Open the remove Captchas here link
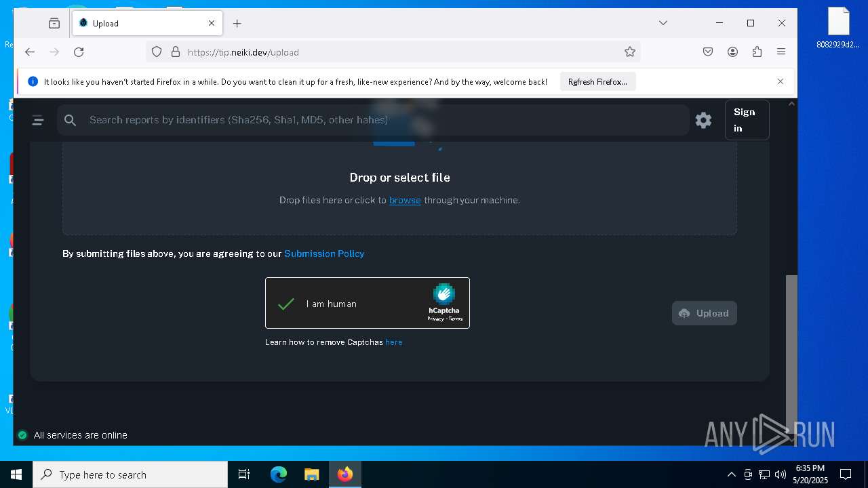Screen dimensions: 868x488 tap(394, 342)
